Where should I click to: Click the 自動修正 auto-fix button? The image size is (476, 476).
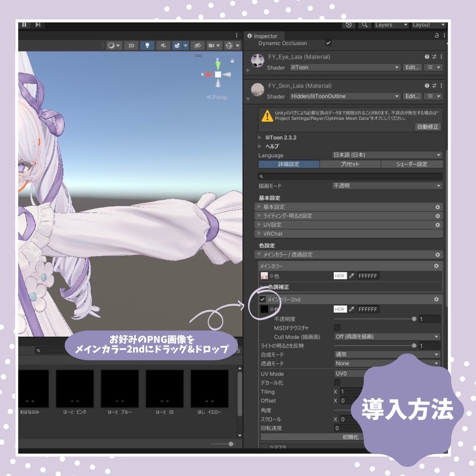(428, 126)
